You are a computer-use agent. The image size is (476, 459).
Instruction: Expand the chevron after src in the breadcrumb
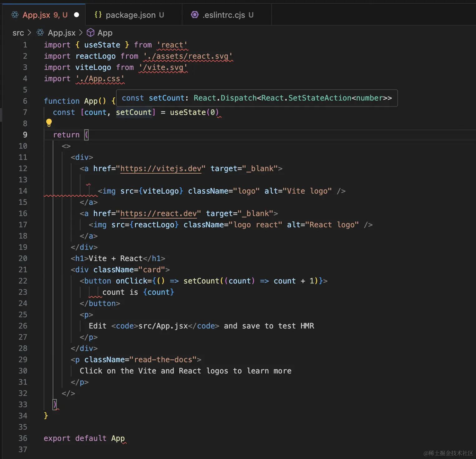point(29,32)
